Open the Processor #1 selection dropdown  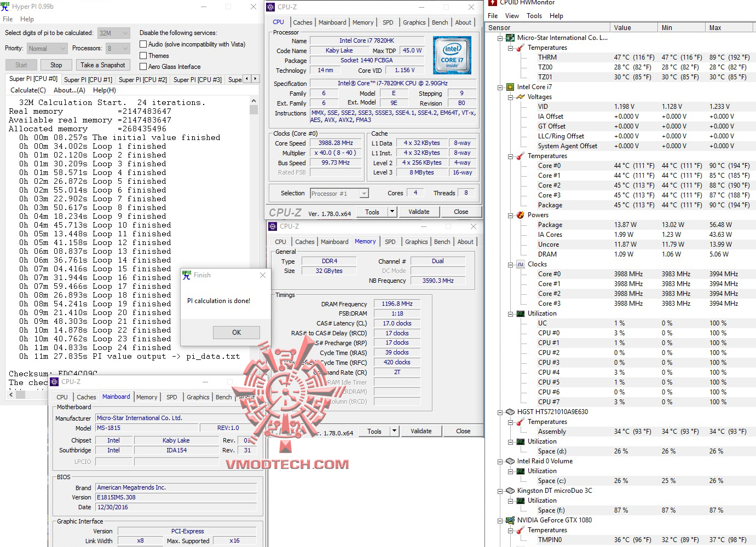(x=365, y=193)
